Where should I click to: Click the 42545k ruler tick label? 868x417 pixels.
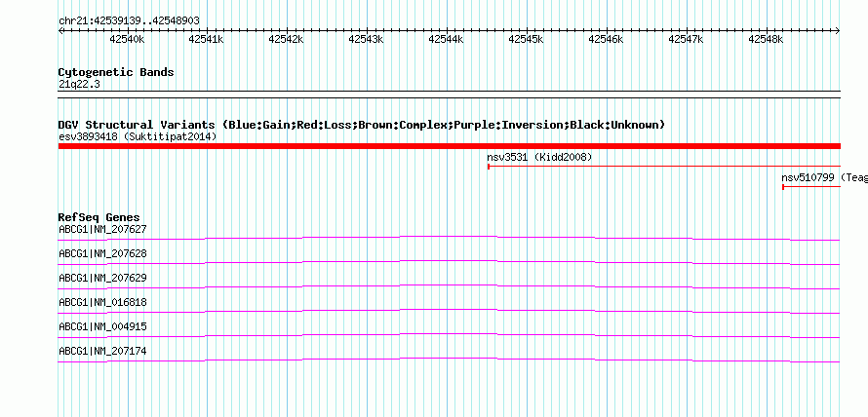tap(526, 39)
